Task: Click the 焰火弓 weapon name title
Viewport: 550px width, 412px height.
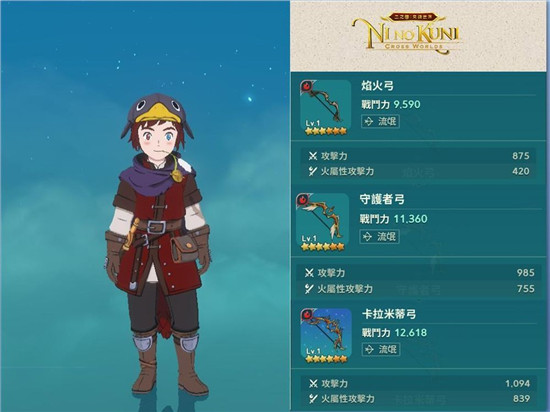Action: tap(377, 86)
